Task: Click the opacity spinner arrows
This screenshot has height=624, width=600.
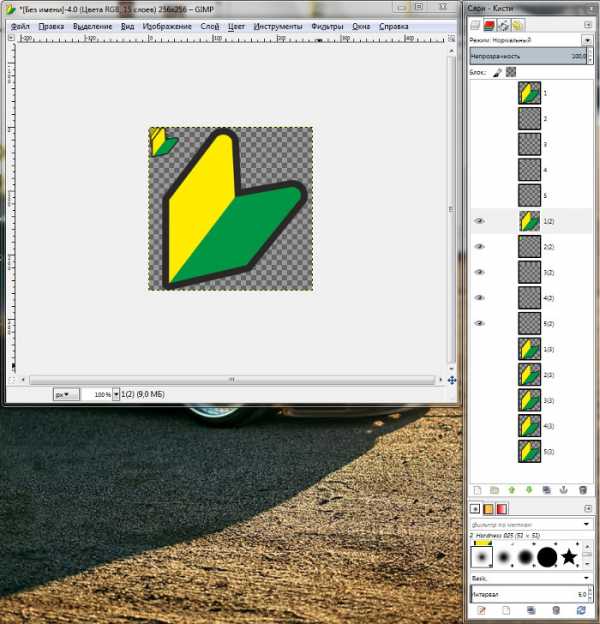Action: (590, 56)
